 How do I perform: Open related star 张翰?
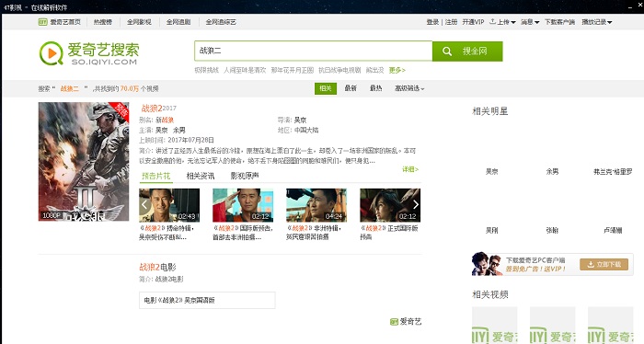click(x=552, y=231)
